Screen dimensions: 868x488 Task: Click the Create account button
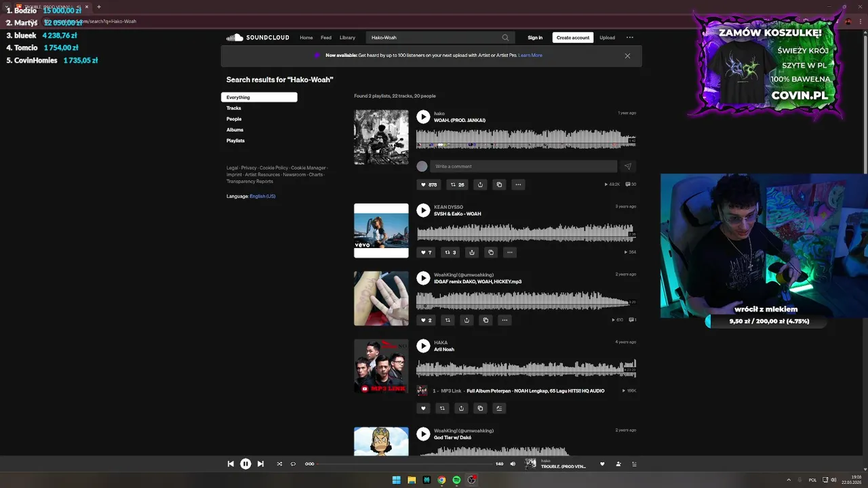pos(573,37)
